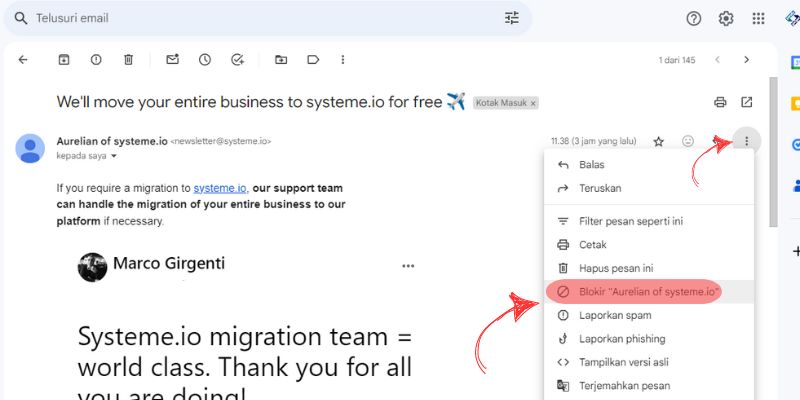Open the Help question mark icon
Image resolution: width=800 pixels, height=400 pixels.
click(693, 18)
